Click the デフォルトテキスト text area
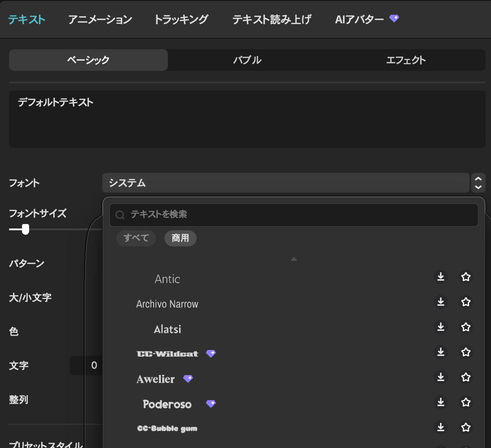Image resolution: width=491 pixels, height=448 pixels. [x=247, y=119]
